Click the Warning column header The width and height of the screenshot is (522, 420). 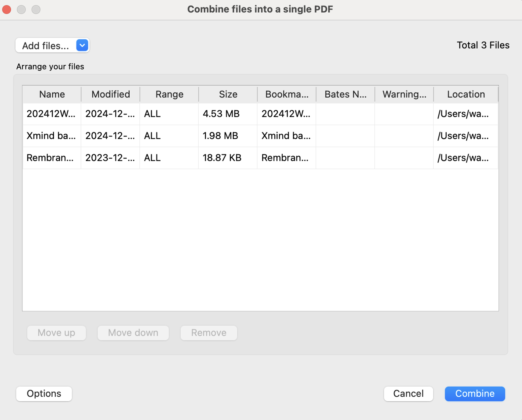point(404,94)
